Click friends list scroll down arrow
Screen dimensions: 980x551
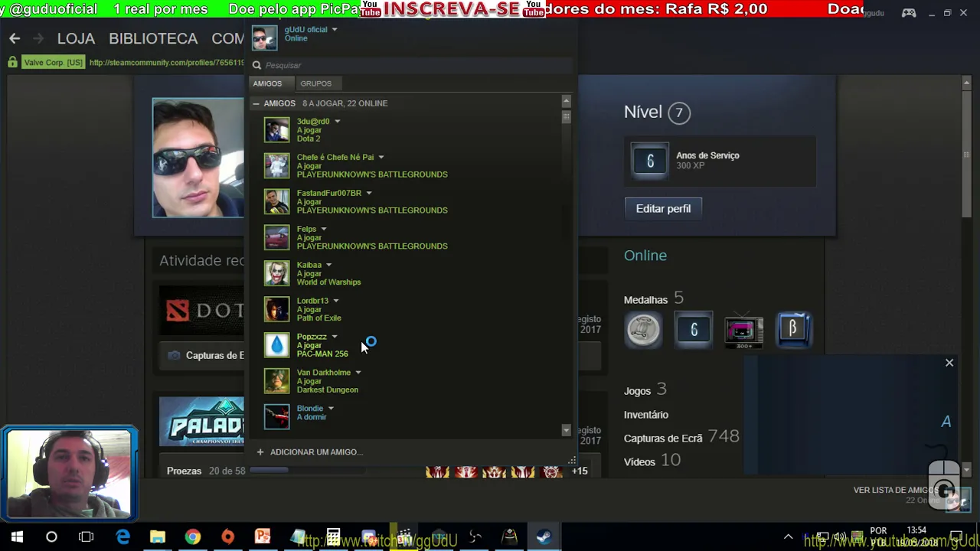[x=566, y=431]
